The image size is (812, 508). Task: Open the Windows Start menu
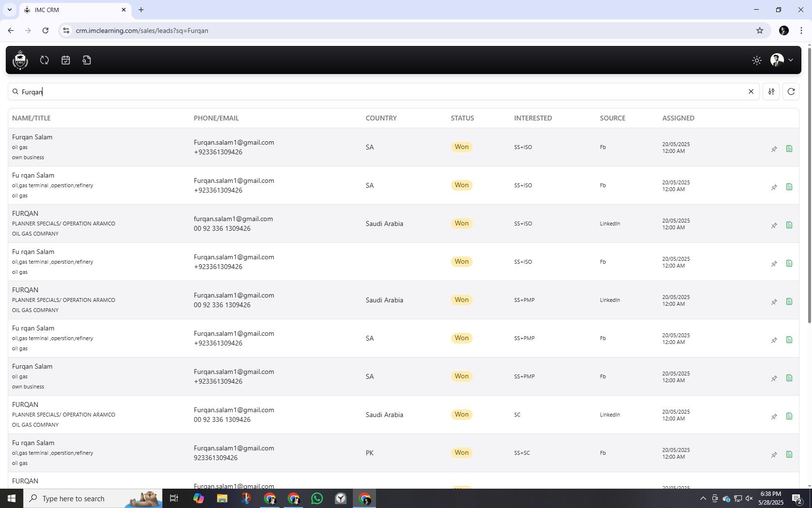(12, 498)
